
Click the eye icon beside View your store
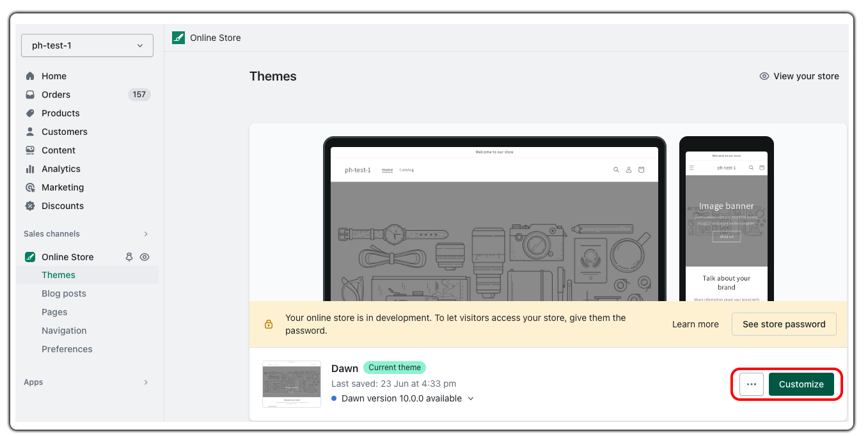coord(764,76)
